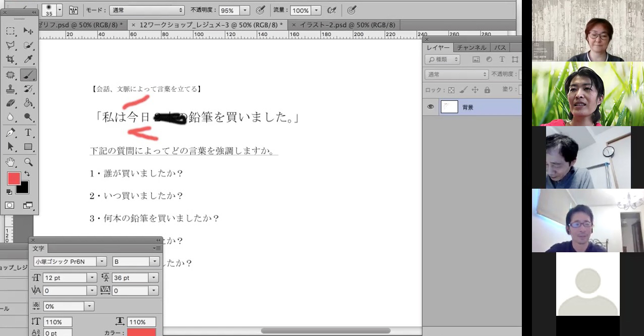The height and width of the screenshot is (336, 644).
Task: Click the 12 pt font size field
Action: [x=65, y=278]
